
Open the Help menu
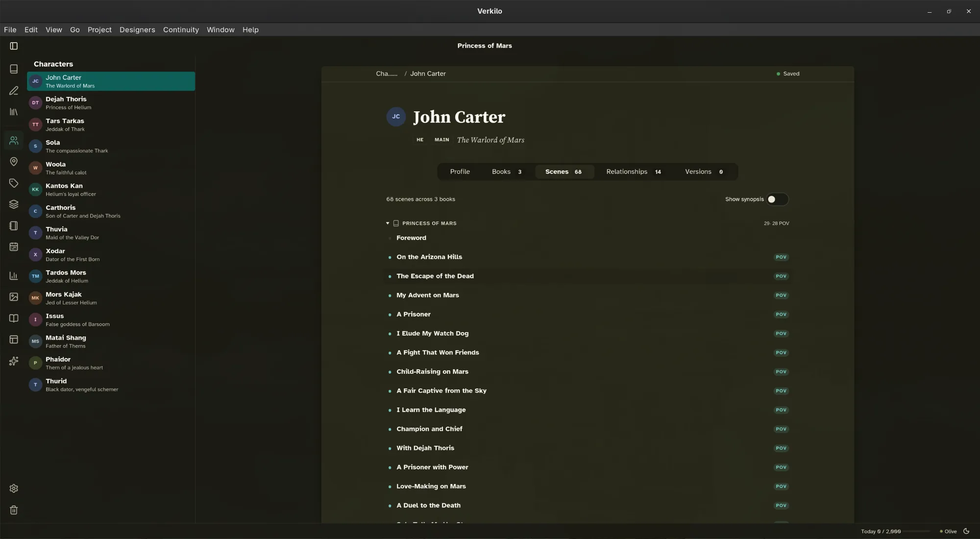[x=250, y=30]
